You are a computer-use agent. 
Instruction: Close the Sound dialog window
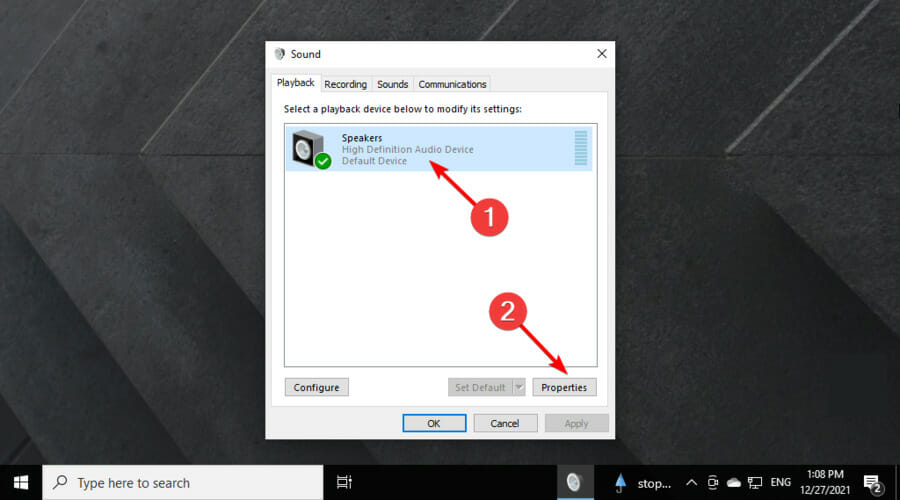[x=602, y=53]
